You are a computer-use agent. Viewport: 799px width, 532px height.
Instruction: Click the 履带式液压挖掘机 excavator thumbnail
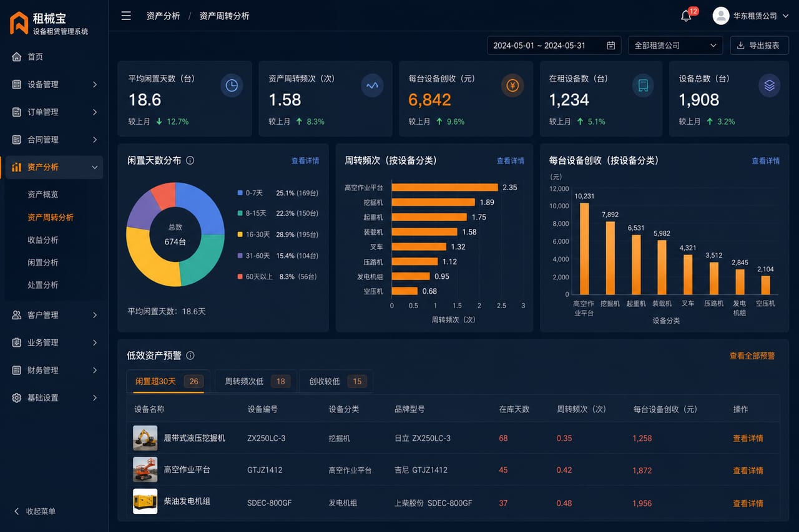[x=145, y=438]
